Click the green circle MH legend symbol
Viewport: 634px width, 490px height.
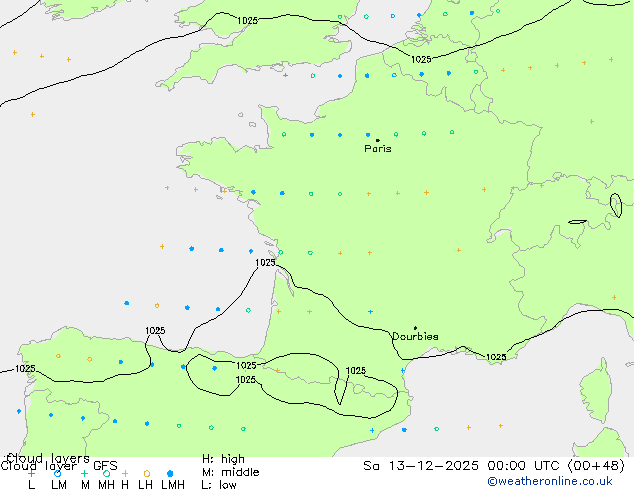click(x=106, y=473)
